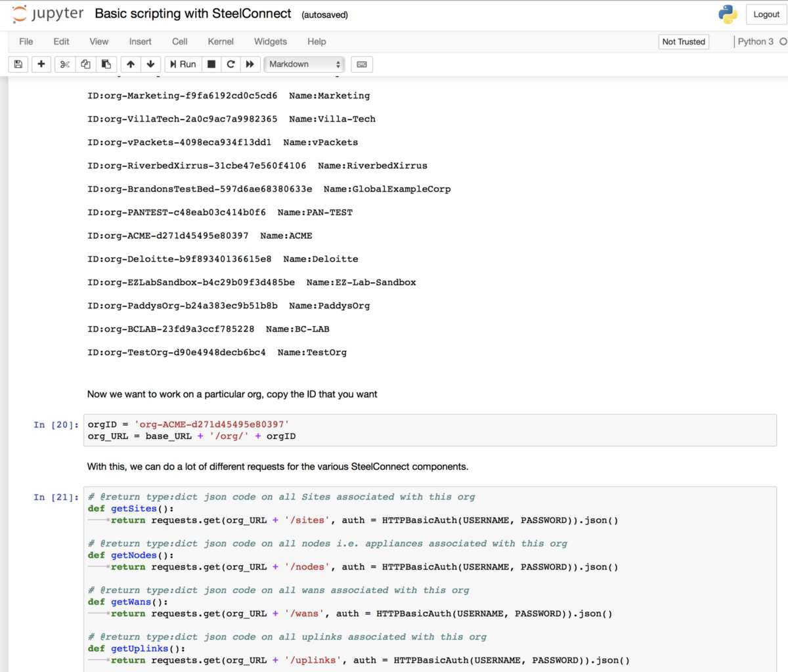Click 'Now we want to work' markdown text

tap(232, 394)
